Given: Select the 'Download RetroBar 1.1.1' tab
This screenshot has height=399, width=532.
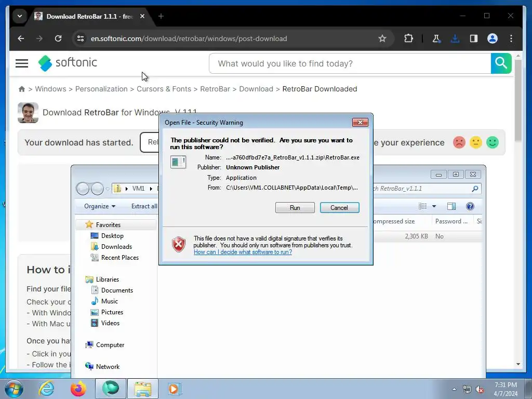Looking at the screenshot, I should coord(89,16).
